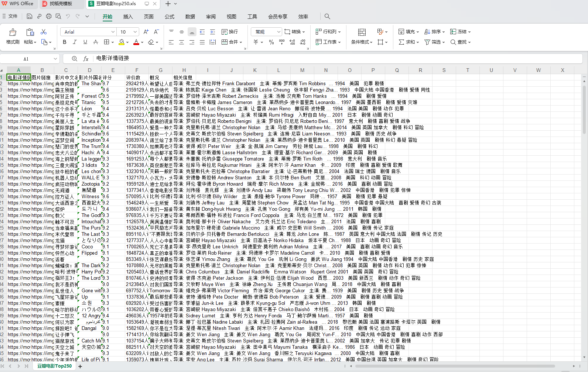The width and height of the screenshot is (588, 372).
Task: Click the Format Painter (格式刷) brush icon
Action: coord(13,32)
